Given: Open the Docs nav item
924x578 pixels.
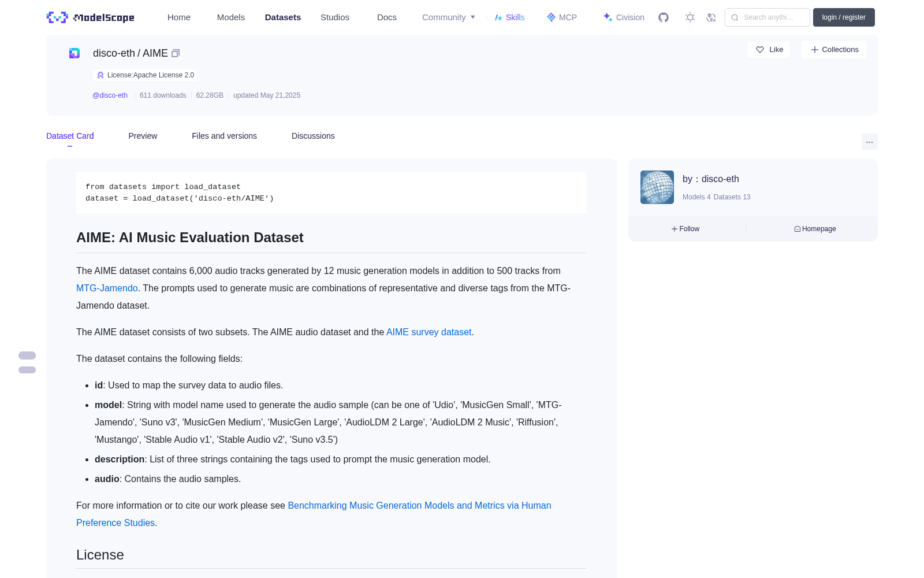Looking at the screenshot, I should (x=387, y=17).
